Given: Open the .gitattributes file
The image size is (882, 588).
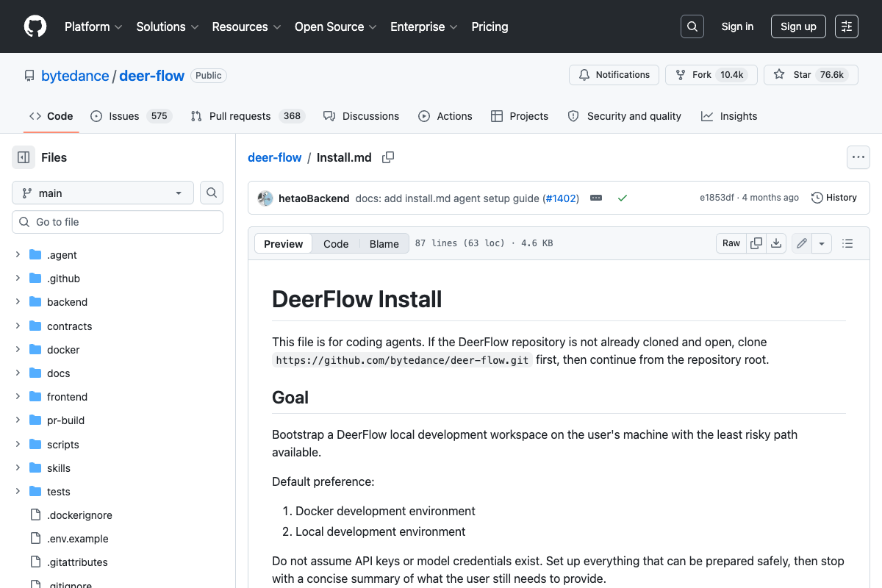Looking at the screenshot, I should tap(77, 562).
